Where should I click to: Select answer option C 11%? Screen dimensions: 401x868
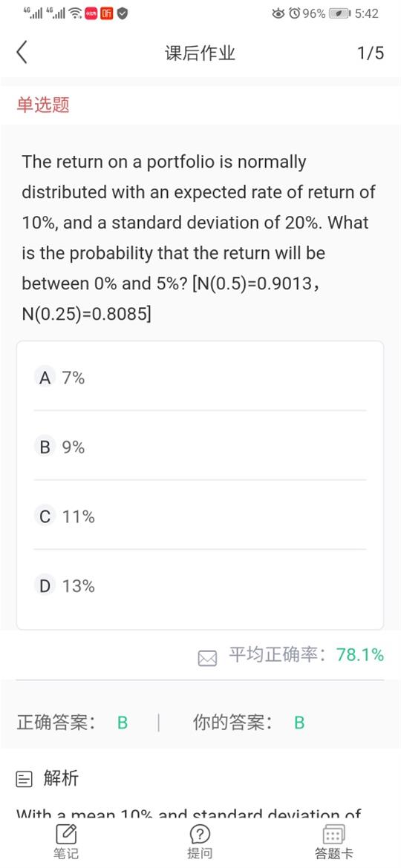(x=200, y=516)
